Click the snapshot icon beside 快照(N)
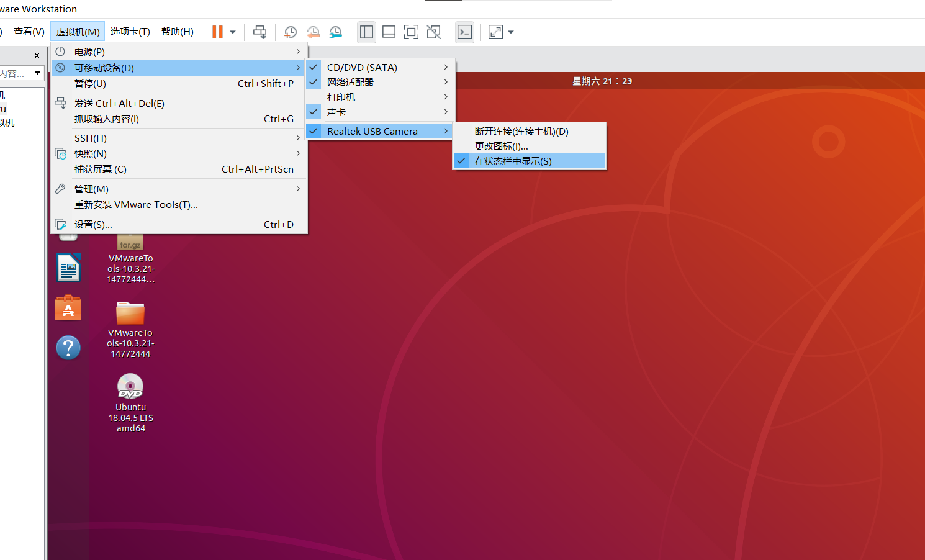925x560 pixels. coord(60,153)
